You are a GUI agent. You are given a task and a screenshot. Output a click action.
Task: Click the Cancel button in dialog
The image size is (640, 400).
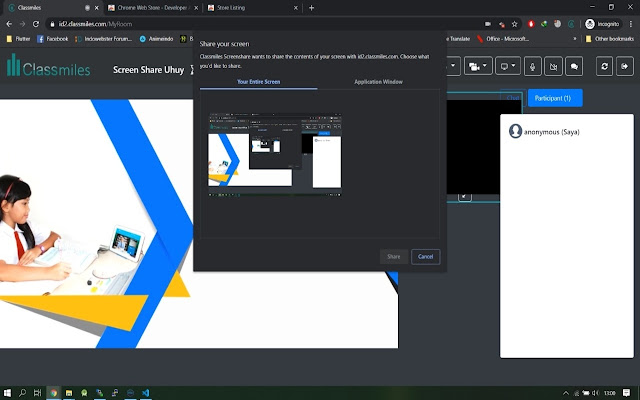coord(425,256)
